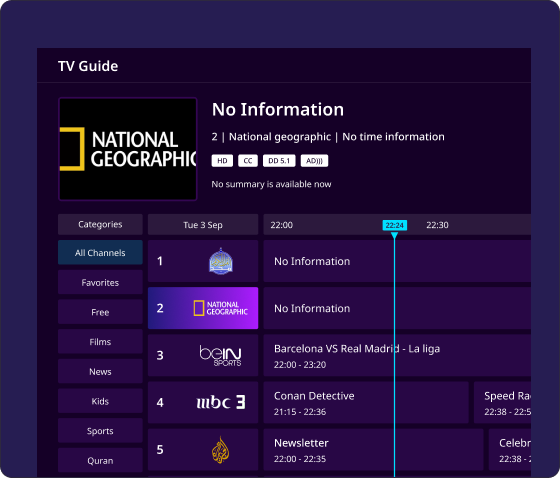
Task: Open the Celebrity program on channel 5
Action: [x=510, y=450]
